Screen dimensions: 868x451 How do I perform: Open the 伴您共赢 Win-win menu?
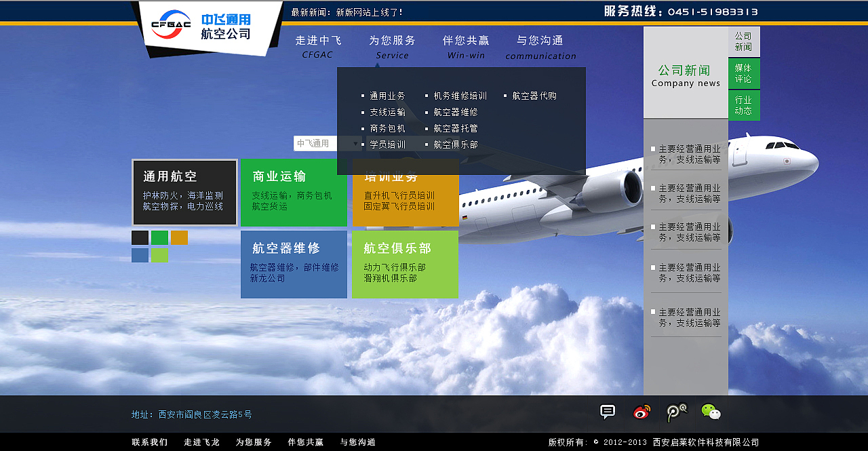point(466,47)
